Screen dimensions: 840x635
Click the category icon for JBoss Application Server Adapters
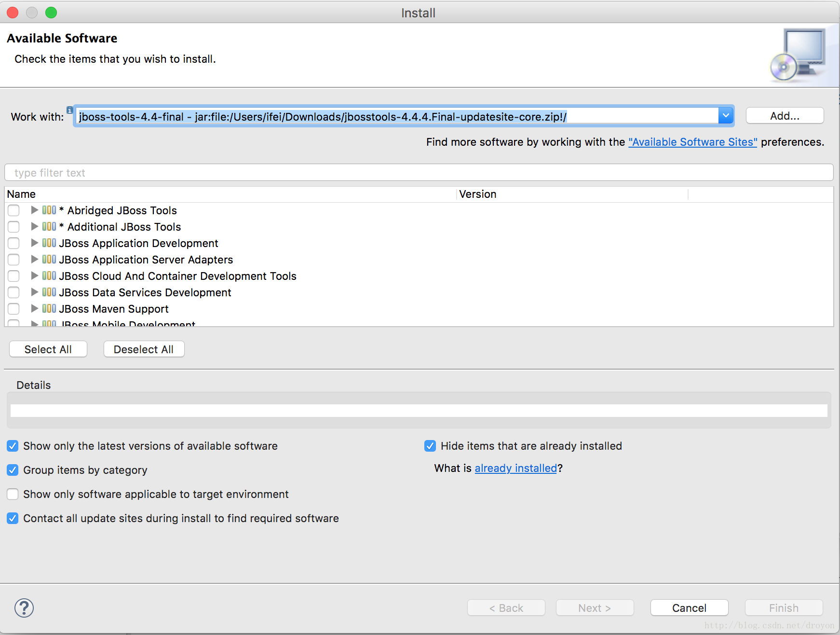click(49, 259)
